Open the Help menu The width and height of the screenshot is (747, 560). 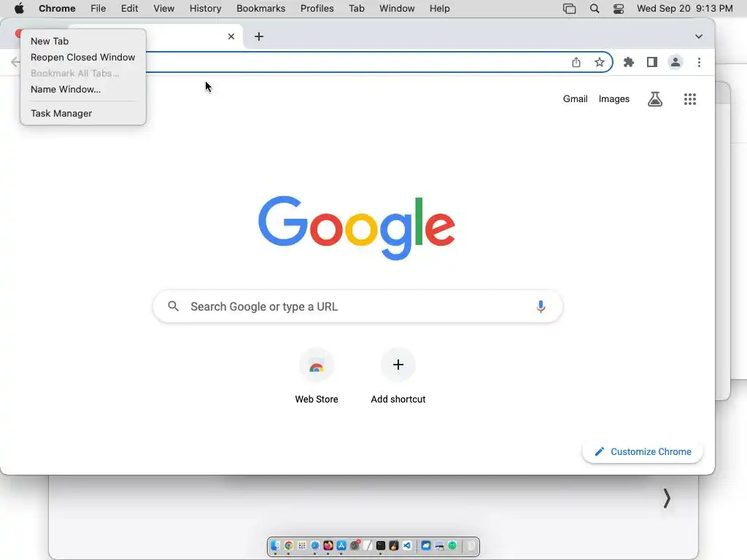439,9
